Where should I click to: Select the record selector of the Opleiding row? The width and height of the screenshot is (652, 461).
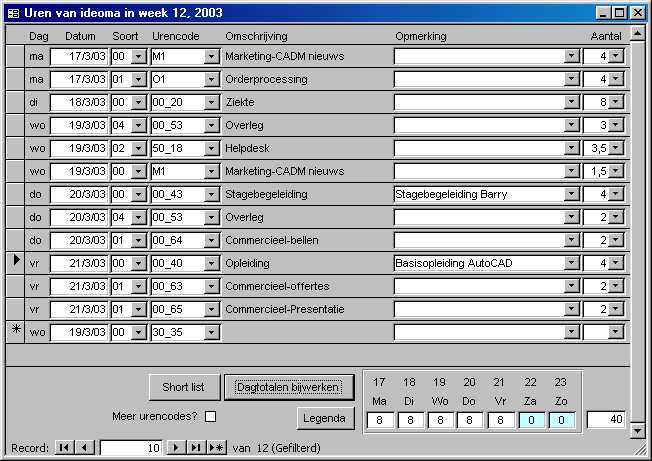15,263
